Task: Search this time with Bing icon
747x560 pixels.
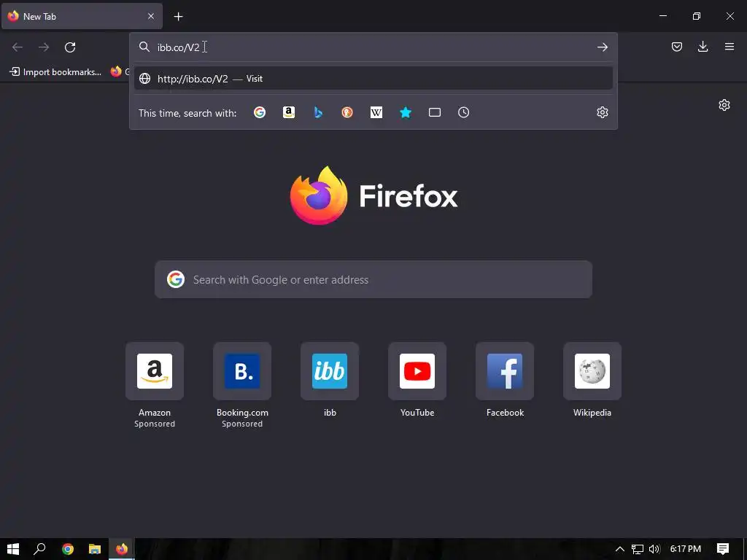Action: click(318, 112)
